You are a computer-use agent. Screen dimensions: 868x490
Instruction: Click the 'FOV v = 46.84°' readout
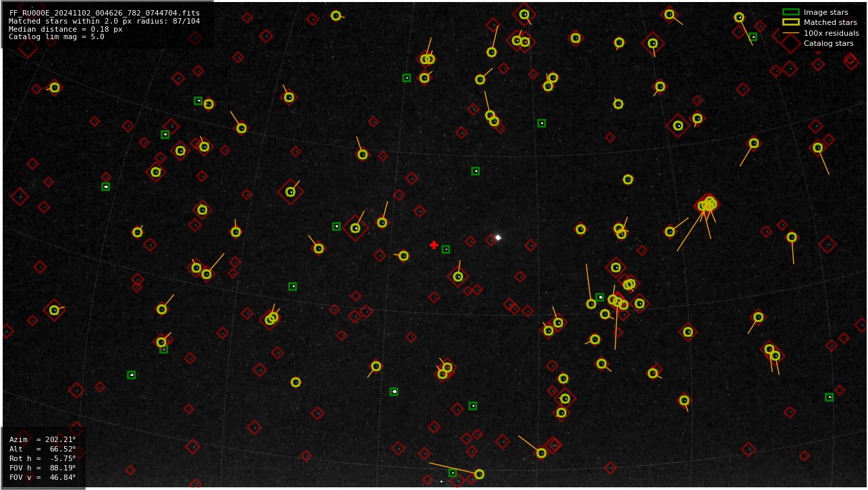click(43, 477)
